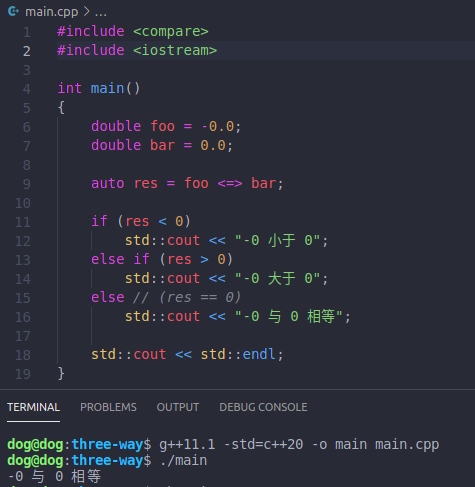Viewport: 475px width, 487px height.
Task: Switch to the TERMINAL tab
Action: [x=33, y=407]
